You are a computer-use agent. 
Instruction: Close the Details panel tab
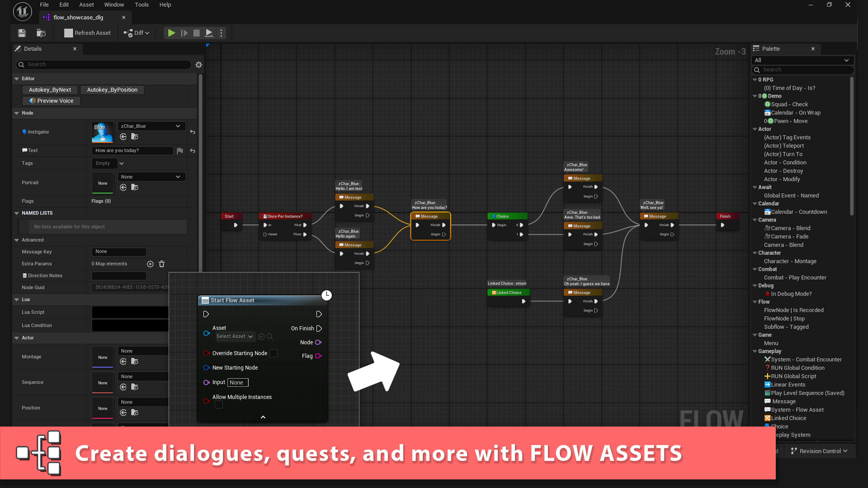75,49
